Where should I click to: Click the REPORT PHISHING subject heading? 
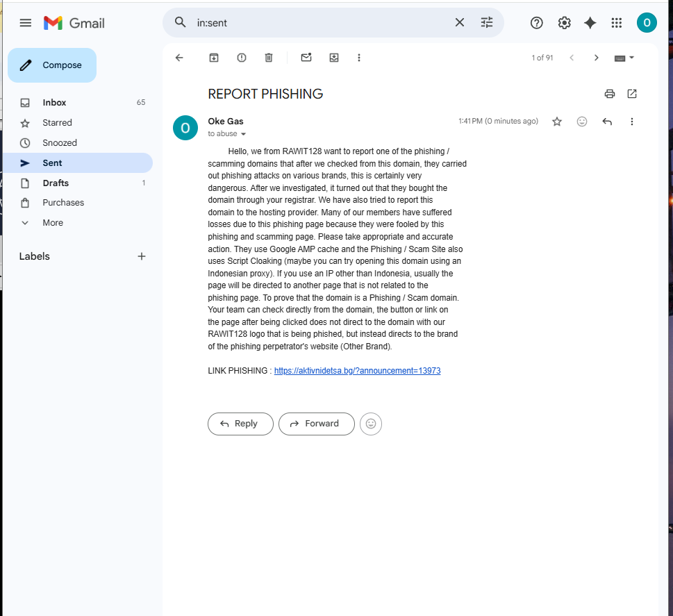(x=265, y=94)
